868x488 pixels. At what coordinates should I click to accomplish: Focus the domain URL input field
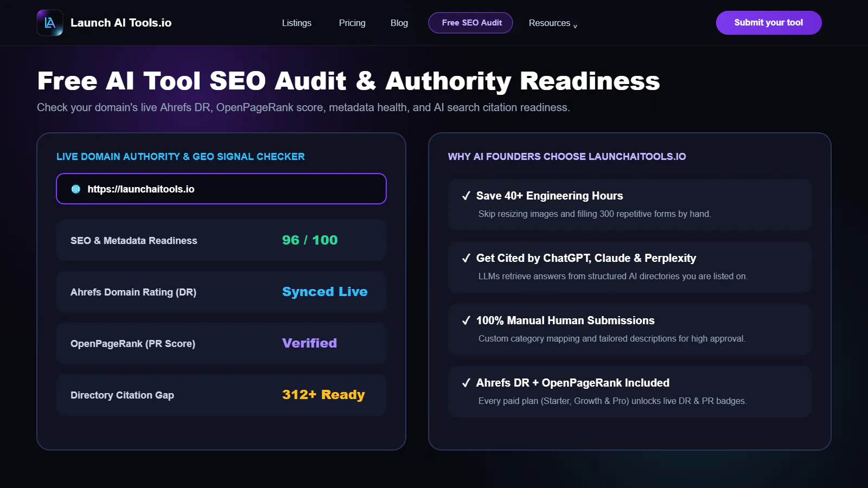(221, 189)
